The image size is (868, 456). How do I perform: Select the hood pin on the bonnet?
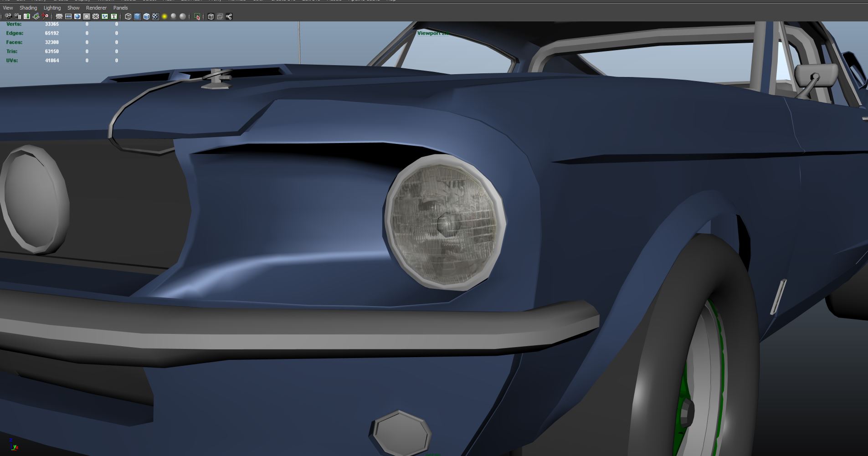pos(217,78)
